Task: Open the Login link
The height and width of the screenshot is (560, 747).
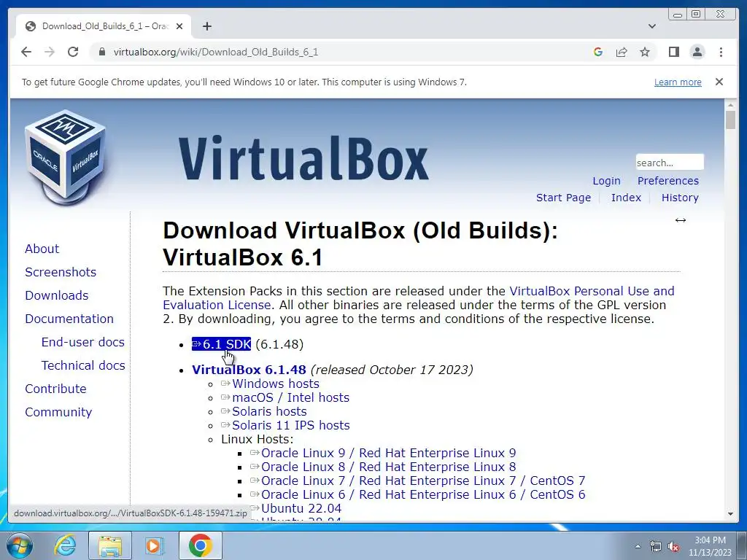Action: [x=606, y=181]
